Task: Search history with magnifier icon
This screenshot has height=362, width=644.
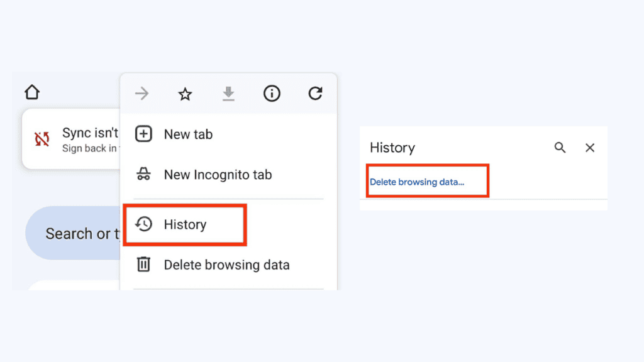Action: point(560,147)
